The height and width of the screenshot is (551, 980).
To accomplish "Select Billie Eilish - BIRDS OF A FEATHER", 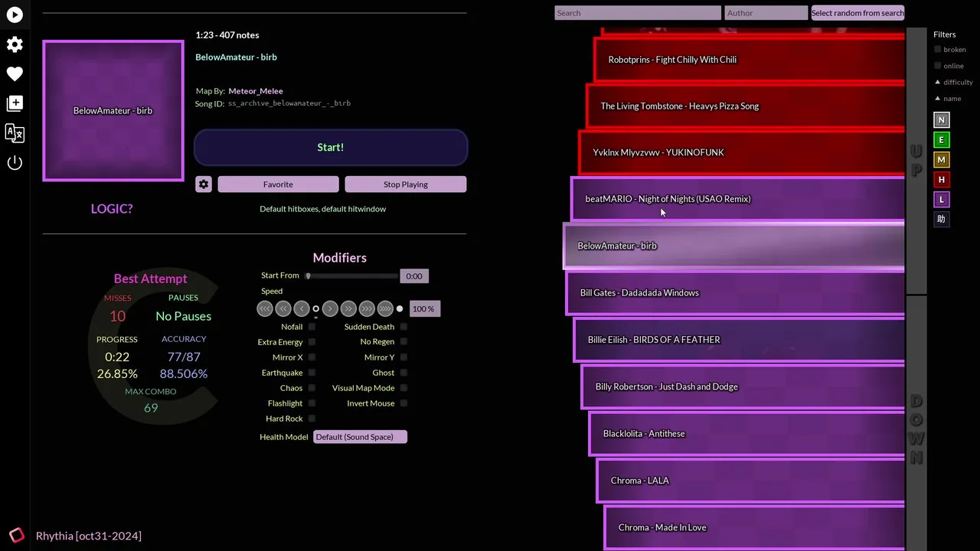I will coord(740,340).
